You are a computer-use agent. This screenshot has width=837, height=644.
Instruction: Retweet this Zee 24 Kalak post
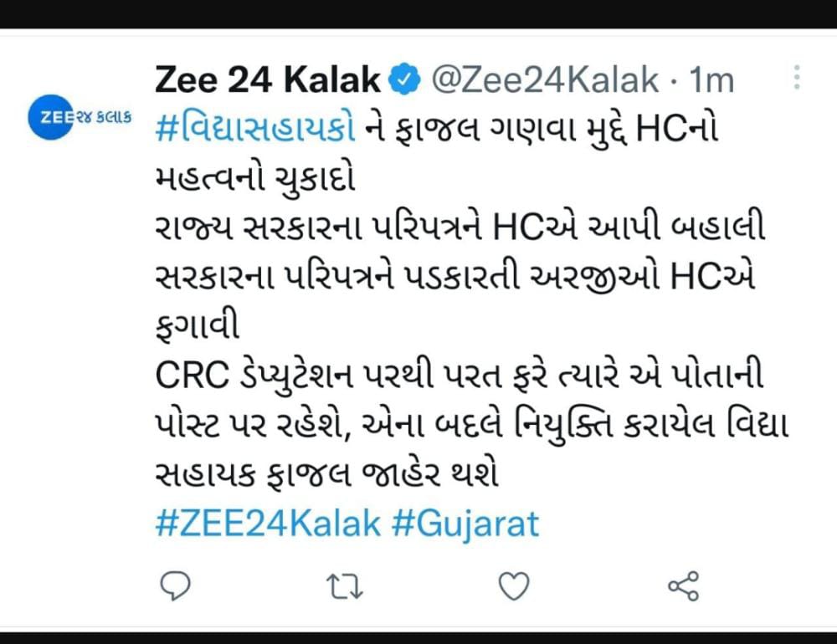(344, 585)
